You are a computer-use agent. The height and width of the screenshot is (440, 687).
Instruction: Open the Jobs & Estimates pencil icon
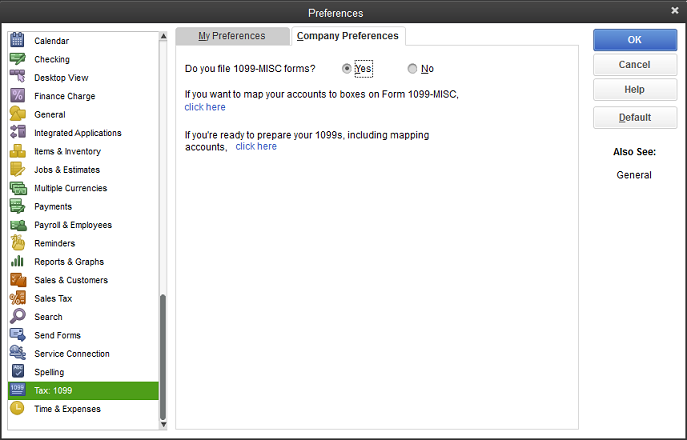point(18,169)
